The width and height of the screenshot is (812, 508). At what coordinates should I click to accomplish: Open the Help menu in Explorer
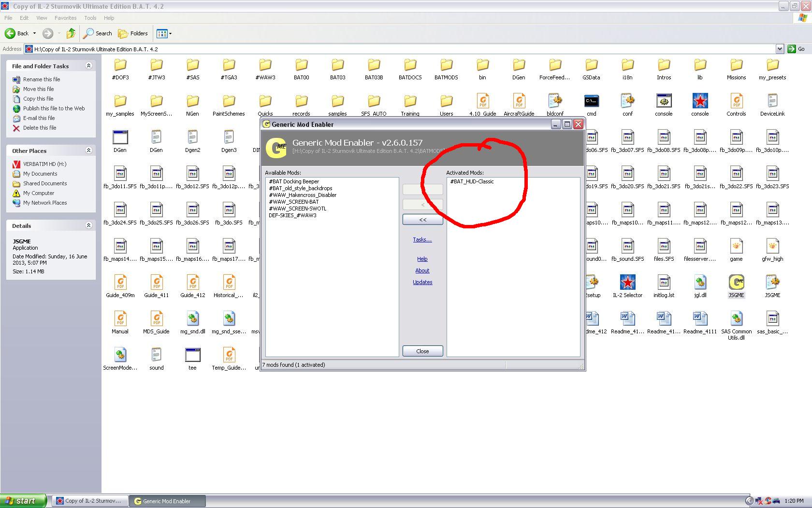[x=109, y=18]
